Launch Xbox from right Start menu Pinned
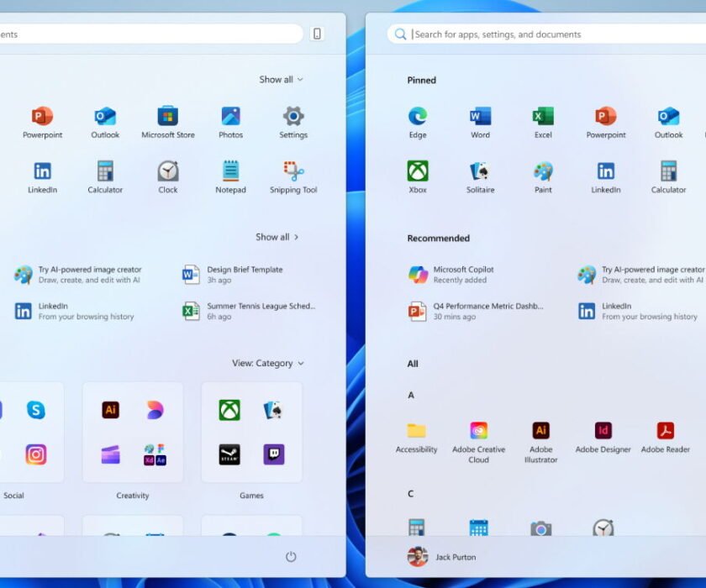 tap(418, 177)
